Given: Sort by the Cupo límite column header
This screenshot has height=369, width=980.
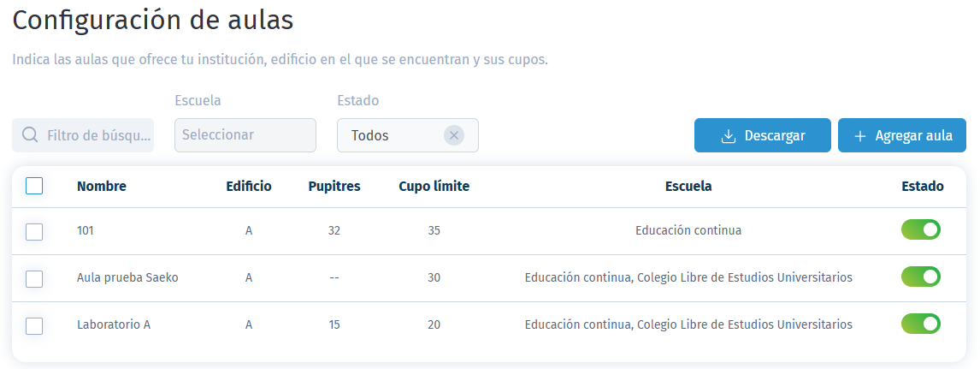Looking at the screenshot, I should coord(434,187).
